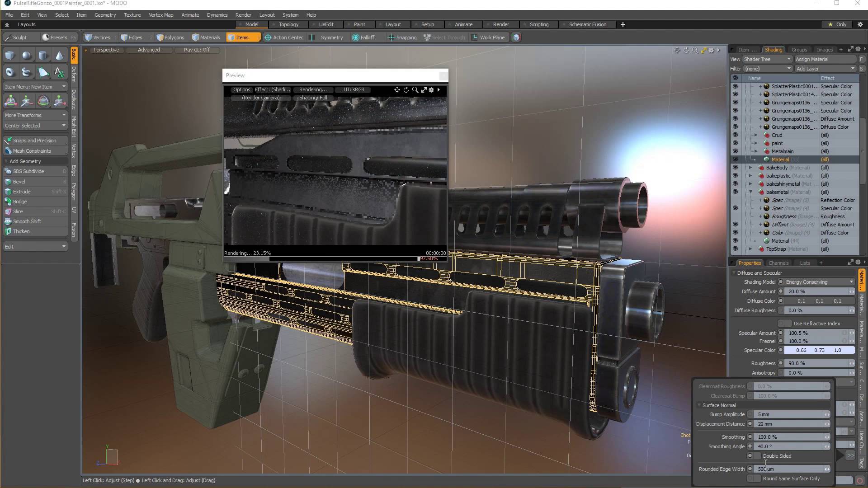
Task: Toggle visibility of BakeBody material layer
Action: click(x=735, y=168)
